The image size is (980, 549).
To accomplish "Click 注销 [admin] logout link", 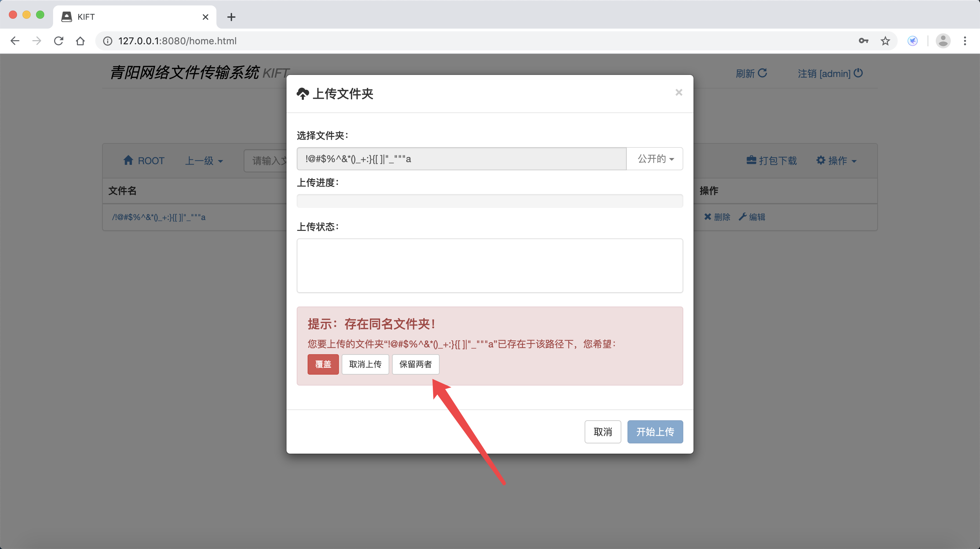I will pyautogui.click(x=830, y=73).
